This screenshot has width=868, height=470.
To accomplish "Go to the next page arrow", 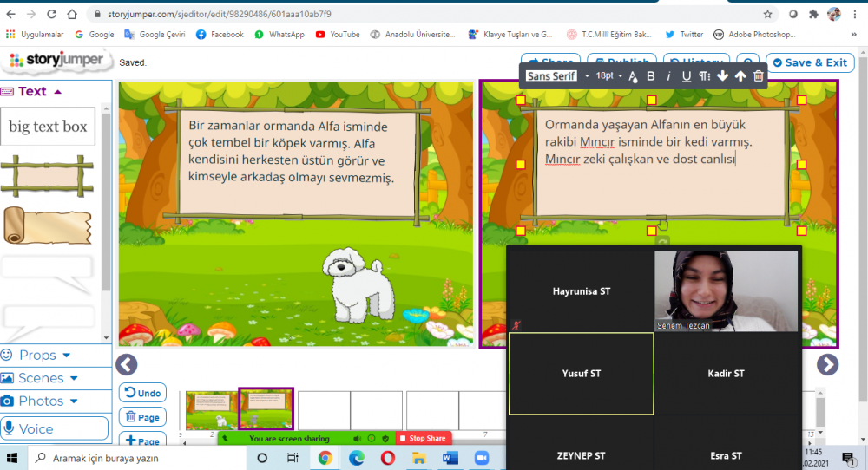I will [827, 365].
